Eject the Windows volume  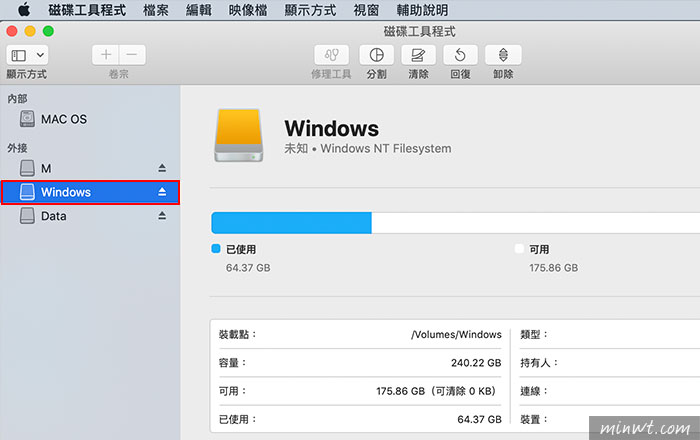pyautogui.click(x=162, y=192)
